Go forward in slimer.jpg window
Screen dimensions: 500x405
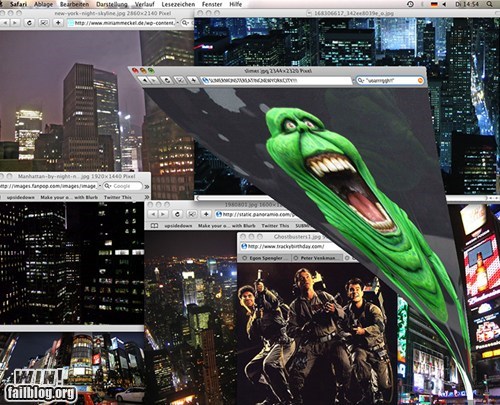pyautogui.click(x=154, y=80)
